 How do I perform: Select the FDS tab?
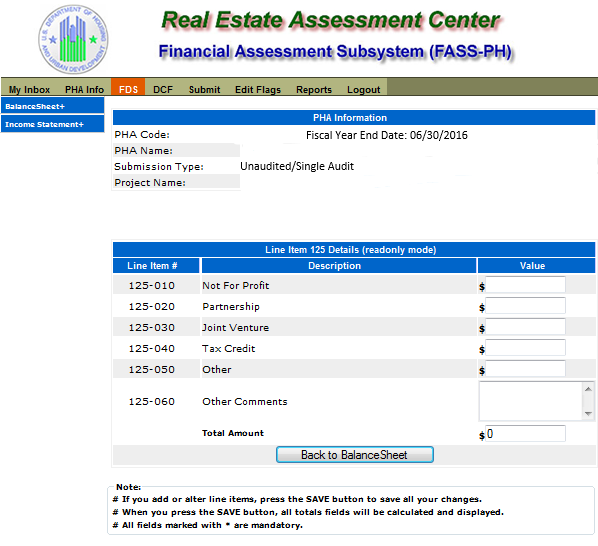pos(128,87)
